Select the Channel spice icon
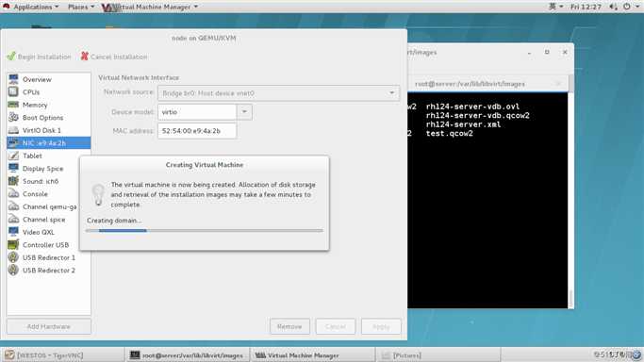Viewport: 644px width, 362px height. click(13, 219)
